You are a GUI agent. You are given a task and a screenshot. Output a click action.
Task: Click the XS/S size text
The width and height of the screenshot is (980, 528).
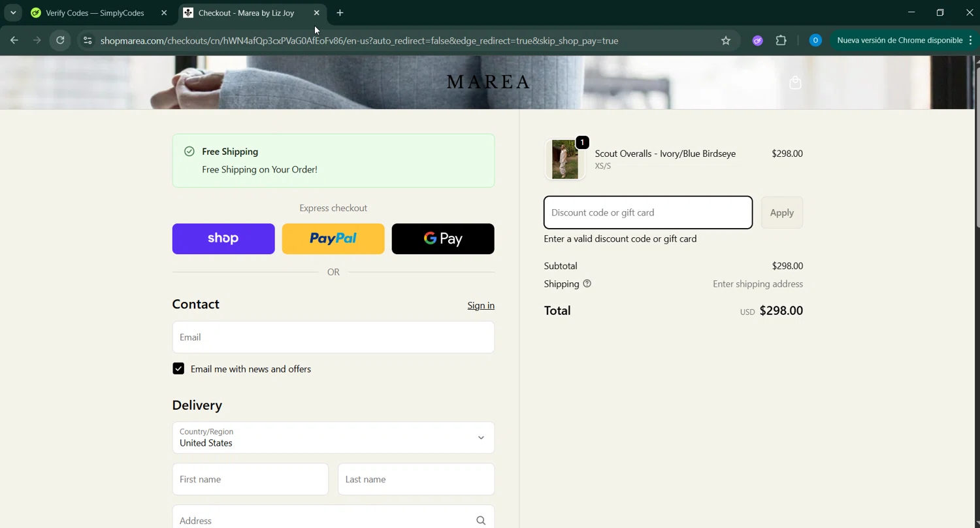click(603, 166)
